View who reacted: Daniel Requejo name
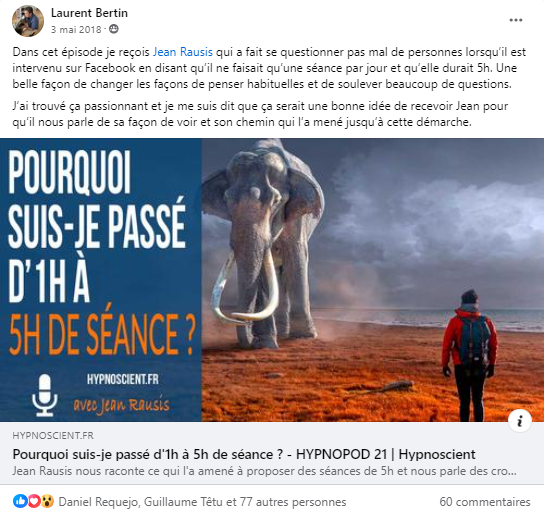This screenshot has height=514, width=544. pyautogui.click(x=99, y=502)
